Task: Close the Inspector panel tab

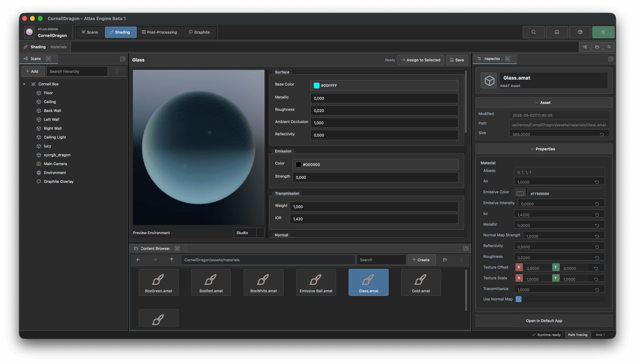Action: [508, 58]
